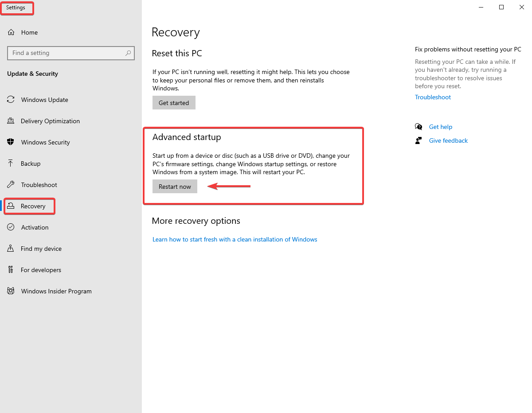Click Restart now under Advanced startup
Screen dimensions: 532x413
click(175, 187)
